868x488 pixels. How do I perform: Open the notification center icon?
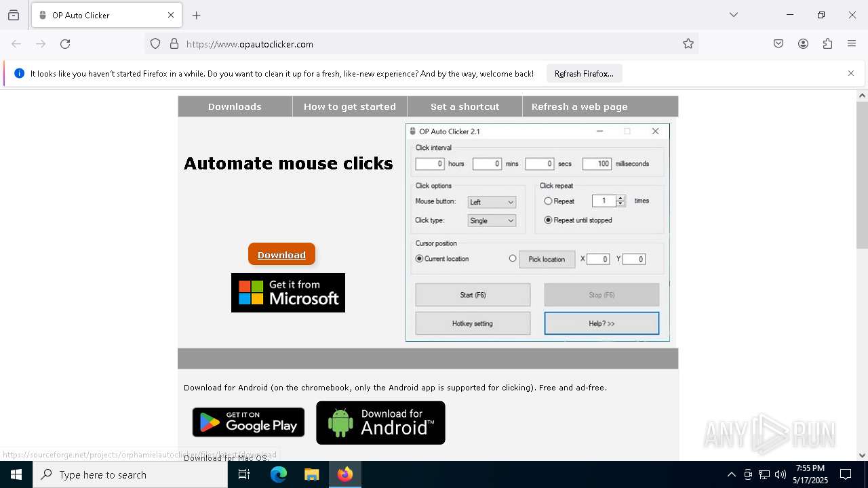(846, 474)
